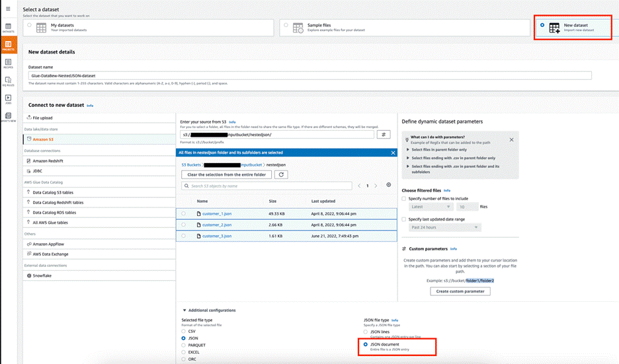Dismiss the blue selection notification banner
The width and height of the screenshot is (619, 364).
click(393, 152)
